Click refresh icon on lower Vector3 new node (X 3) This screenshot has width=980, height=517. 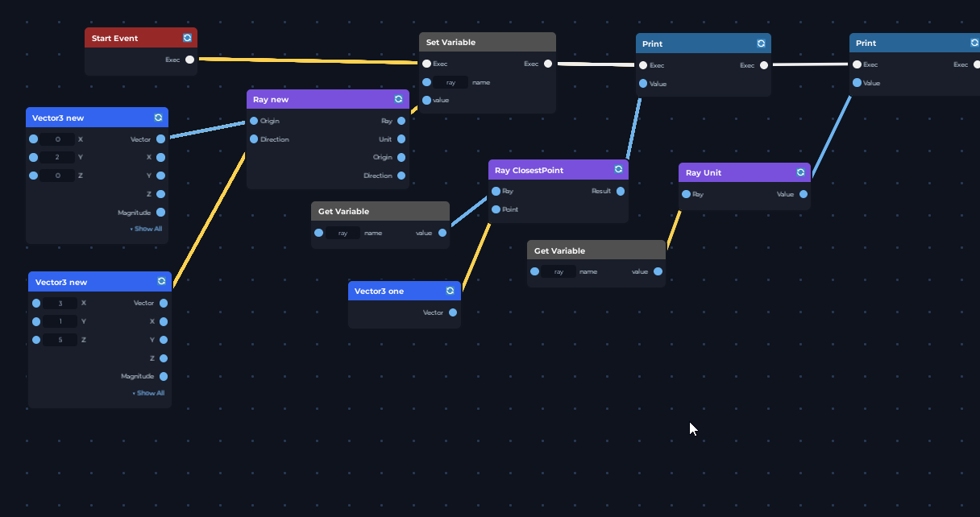tap(162, 281)
